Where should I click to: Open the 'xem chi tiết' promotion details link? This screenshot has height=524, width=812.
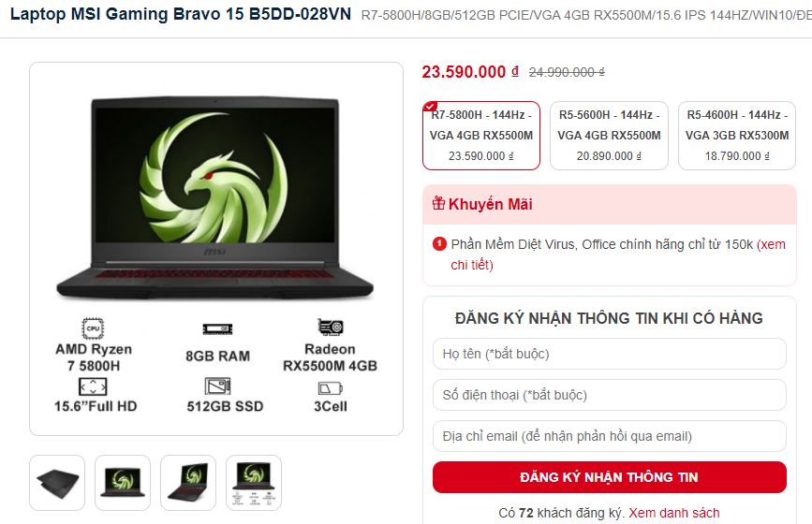coord(618,255)
